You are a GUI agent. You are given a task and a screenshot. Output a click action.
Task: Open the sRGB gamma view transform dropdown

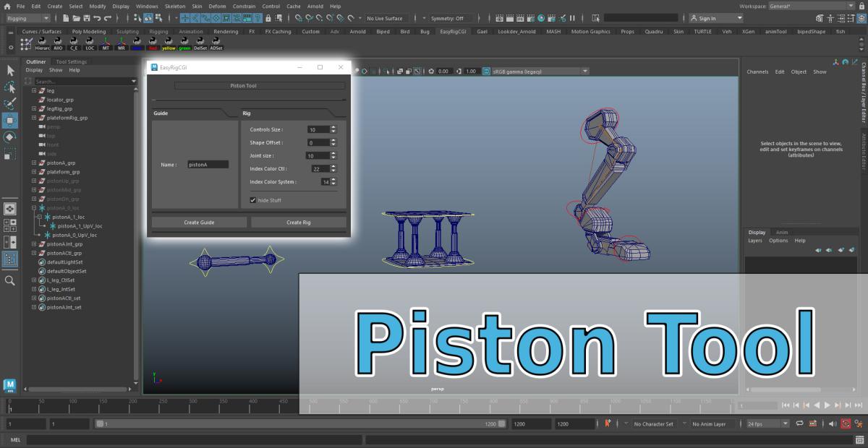click(539, 72)
